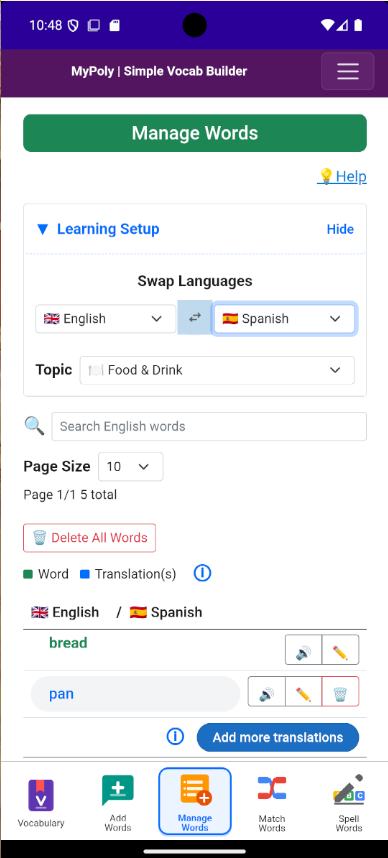Image resolution: width=388 pixels, height=858 pixels.
Task: Open the English source language dropdown
Action: click(106, 318)
